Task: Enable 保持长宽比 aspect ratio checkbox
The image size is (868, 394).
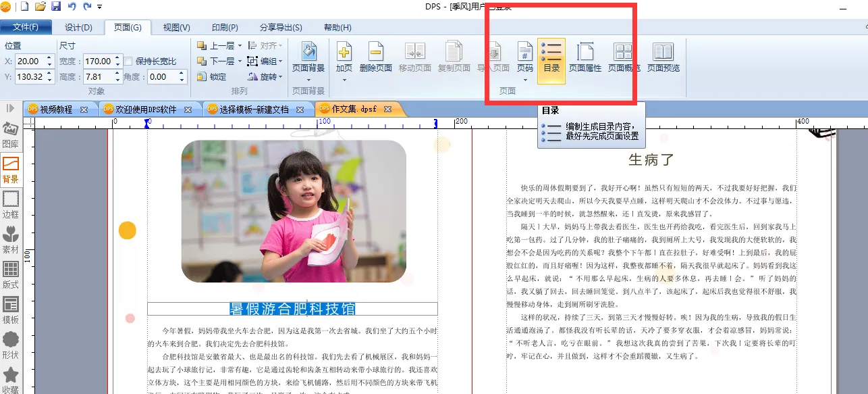Action: tap(128, 61)
